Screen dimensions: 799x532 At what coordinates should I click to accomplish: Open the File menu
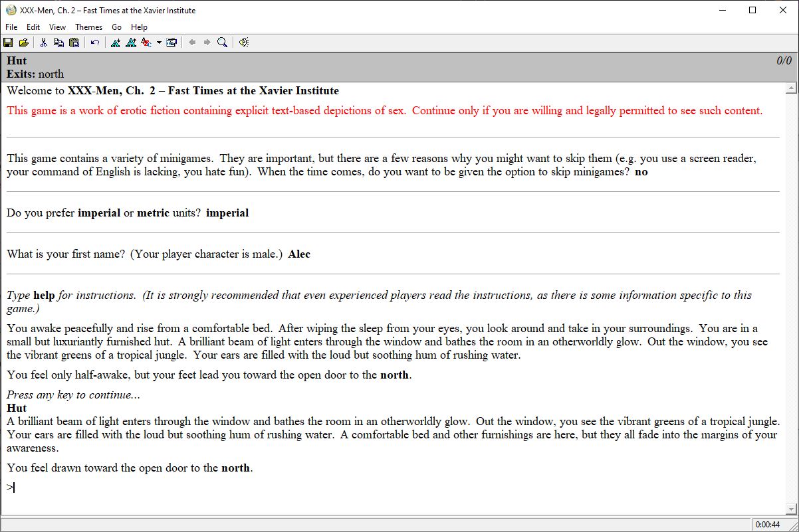point(11,27)
